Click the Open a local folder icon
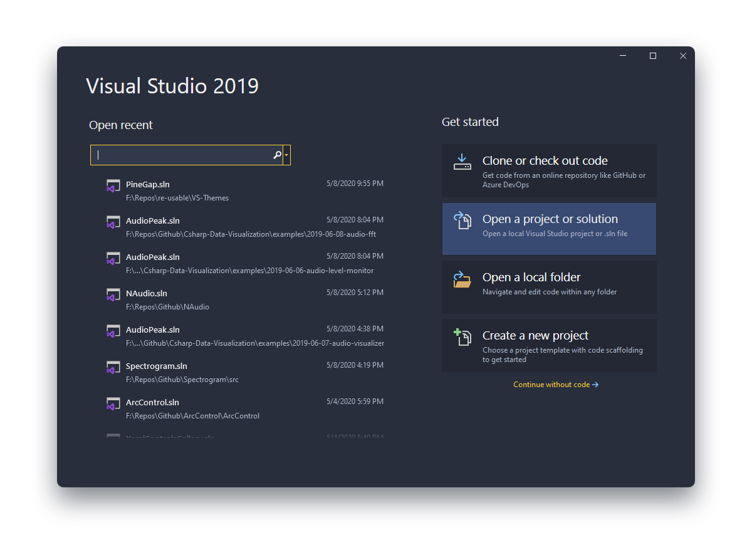 [462, 279]
